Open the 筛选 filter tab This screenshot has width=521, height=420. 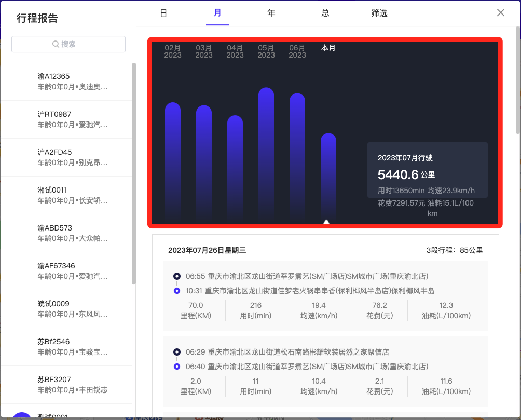[x=379, y=13]
